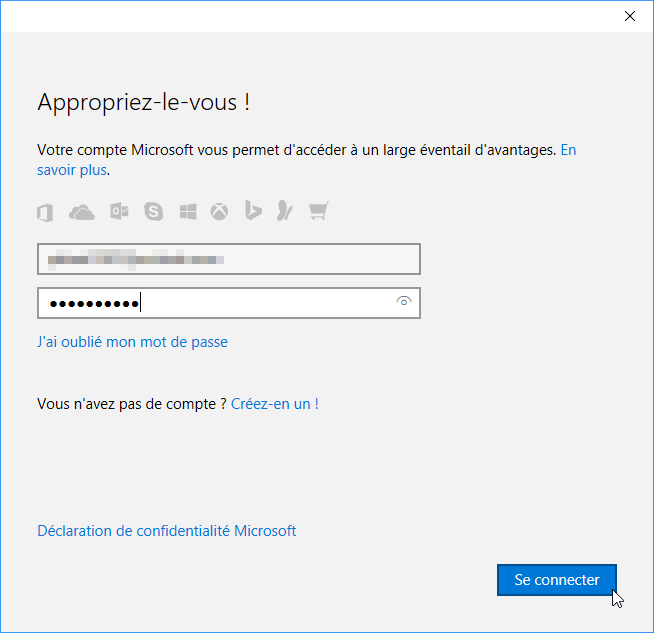Click the Skype icon
654x633 pixels.
coord(153,211)
